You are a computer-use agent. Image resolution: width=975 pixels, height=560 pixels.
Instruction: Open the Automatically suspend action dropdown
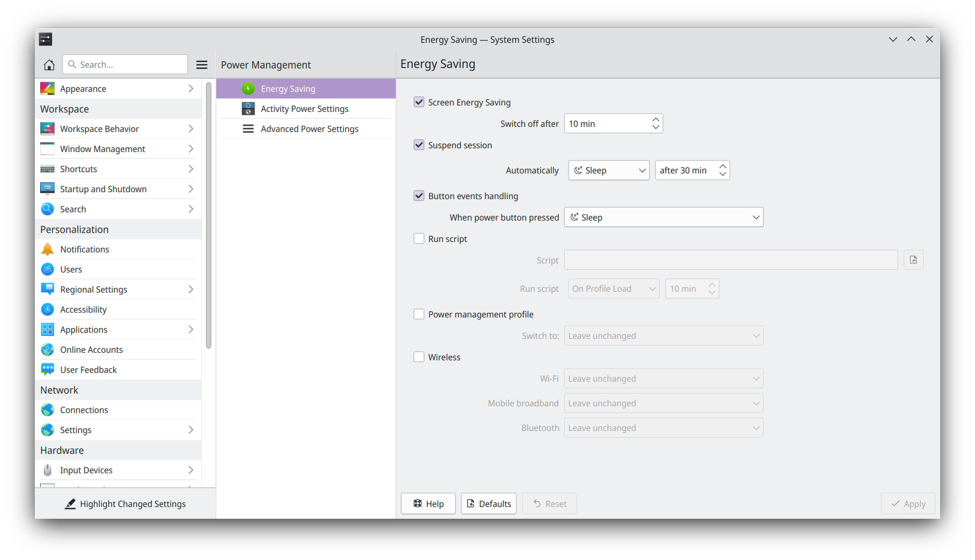coord(609,170)
